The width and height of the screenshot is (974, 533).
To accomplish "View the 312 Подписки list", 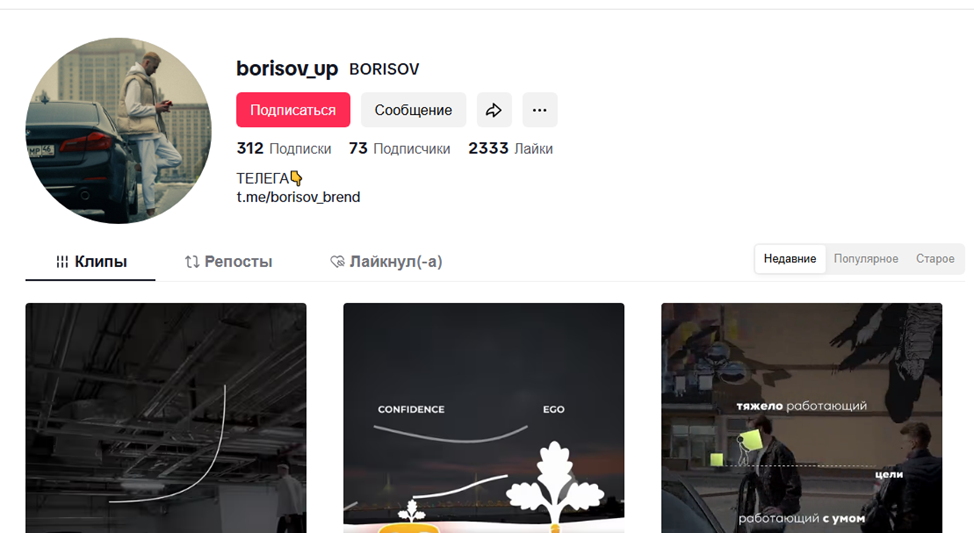I will pyautogui.click(x=284, y=148).
